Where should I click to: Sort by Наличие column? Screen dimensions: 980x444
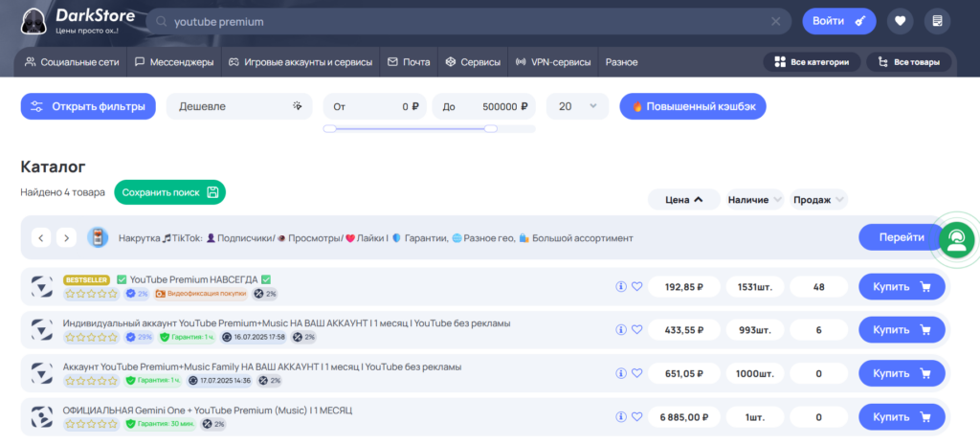pos(754,199)
